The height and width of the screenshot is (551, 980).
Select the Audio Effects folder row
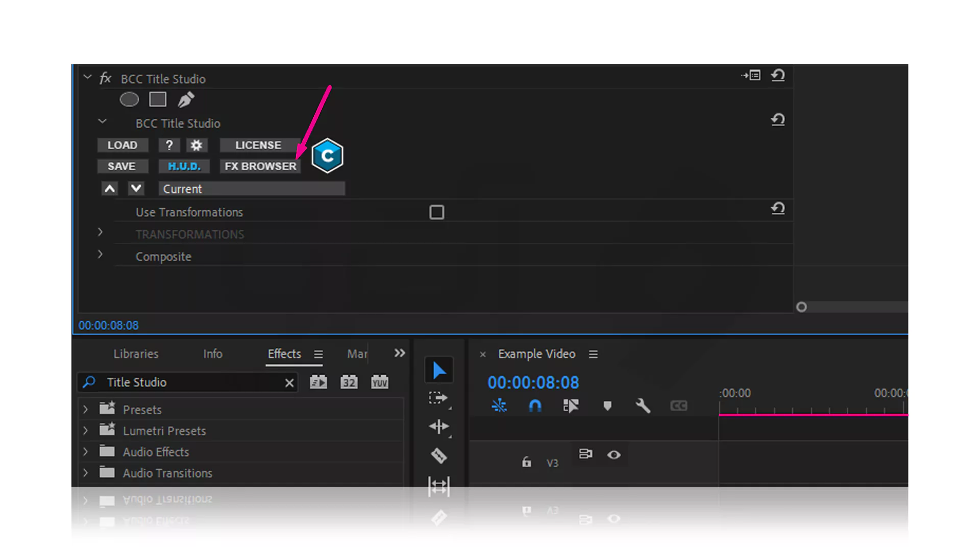240,452
